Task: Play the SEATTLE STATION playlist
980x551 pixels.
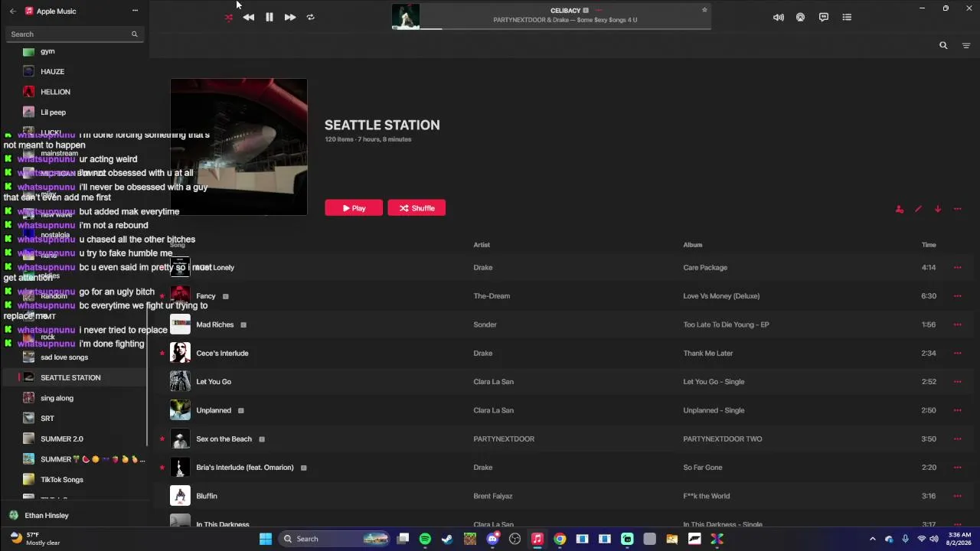Action: [x=354, y=208]
